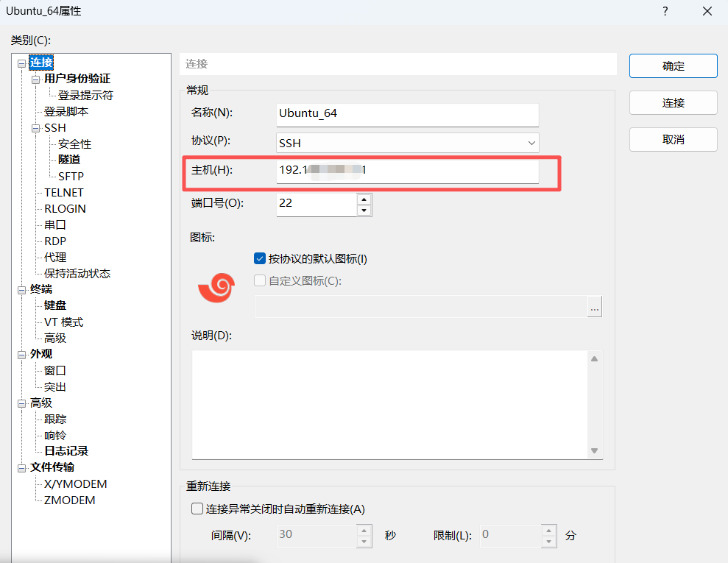Select 高级 under 终端
728x563 pixels.
[54, 338]
